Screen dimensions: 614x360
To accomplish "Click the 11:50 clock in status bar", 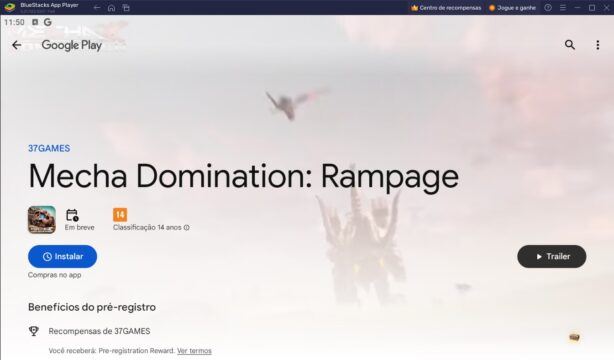I will [x=14, y=22].
